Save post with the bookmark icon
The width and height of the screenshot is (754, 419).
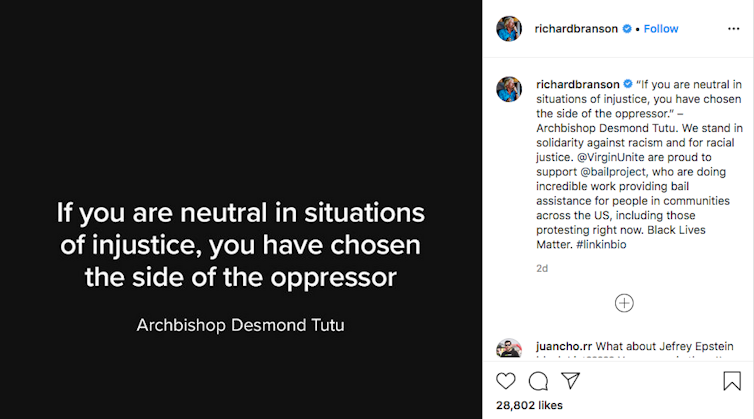coord(732,381)
